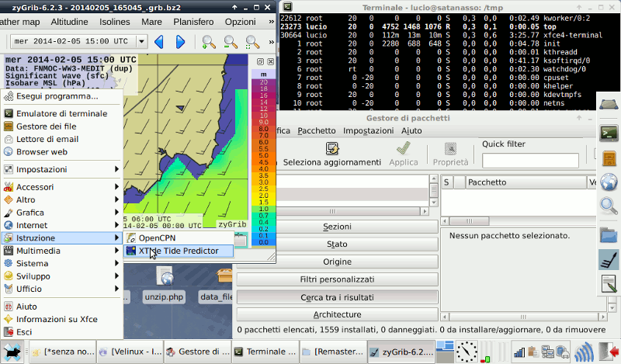The height and width of the screenshot is (364, 621).
Task: Click the zoom in magnifier in zyGrib
Action: click(209, 42)
